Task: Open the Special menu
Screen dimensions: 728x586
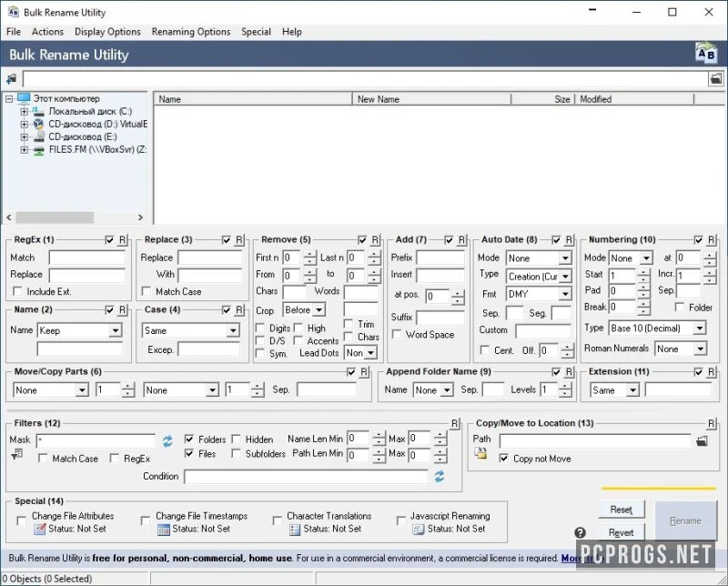Action: tap(256, 32)
